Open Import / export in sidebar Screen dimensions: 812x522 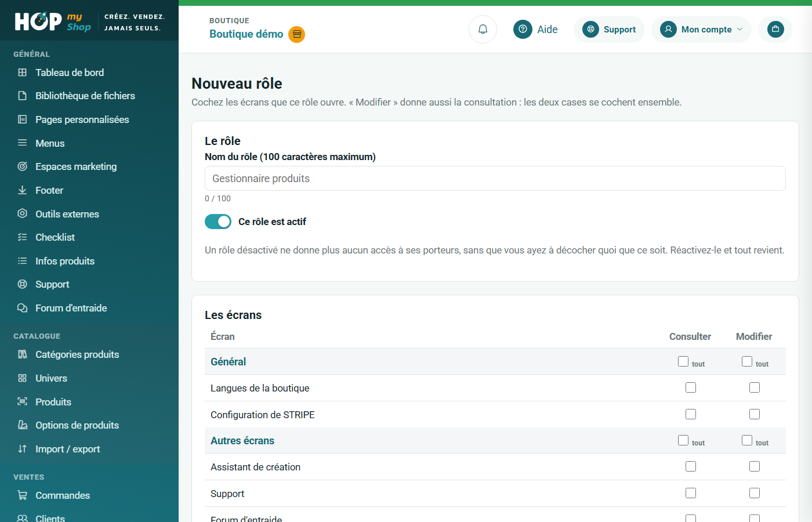pos(67,449)
